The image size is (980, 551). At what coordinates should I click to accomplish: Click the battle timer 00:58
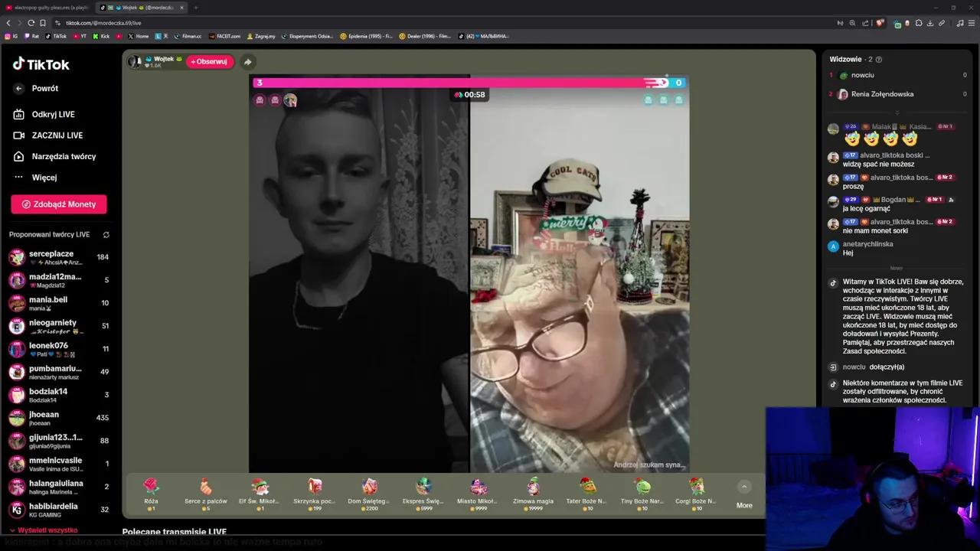pyautogui.click(x=470, y=95)
